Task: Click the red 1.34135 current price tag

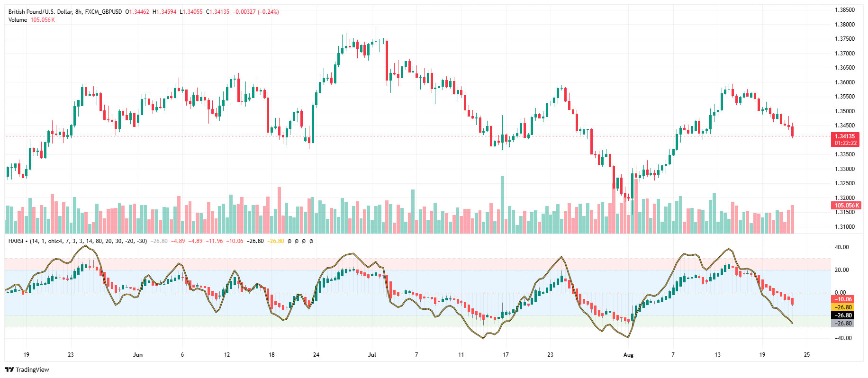Action: click(845, 136)
